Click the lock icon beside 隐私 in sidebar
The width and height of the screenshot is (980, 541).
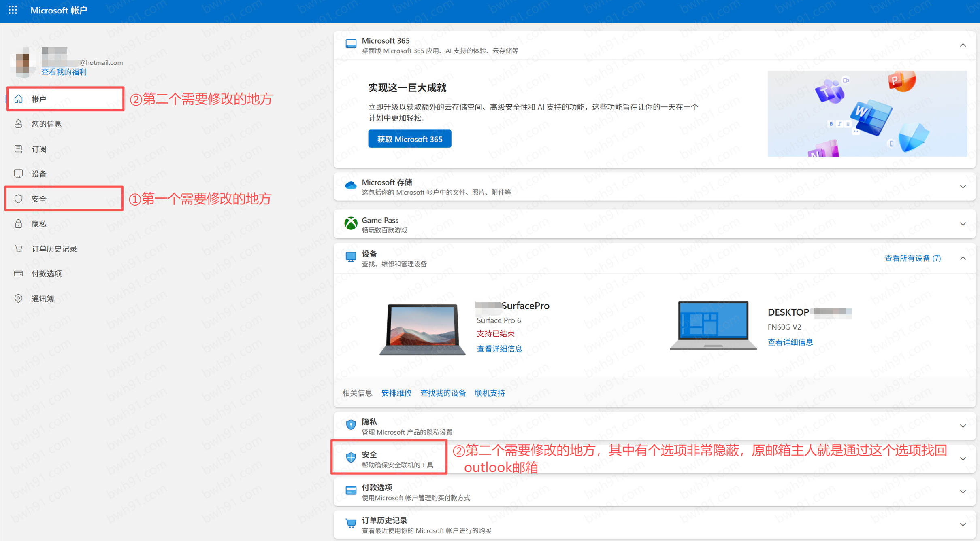tap(18, 224)
